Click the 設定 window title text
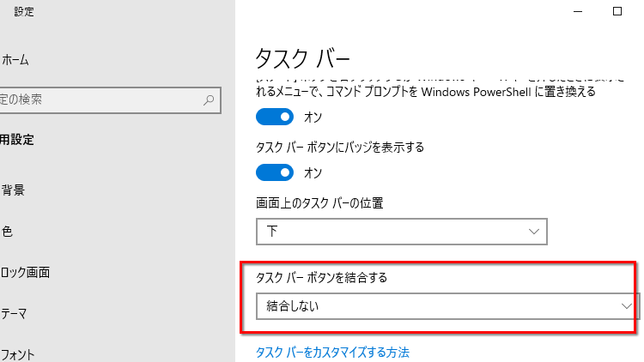This screenshot has width=644, height=362. [24, 11]
